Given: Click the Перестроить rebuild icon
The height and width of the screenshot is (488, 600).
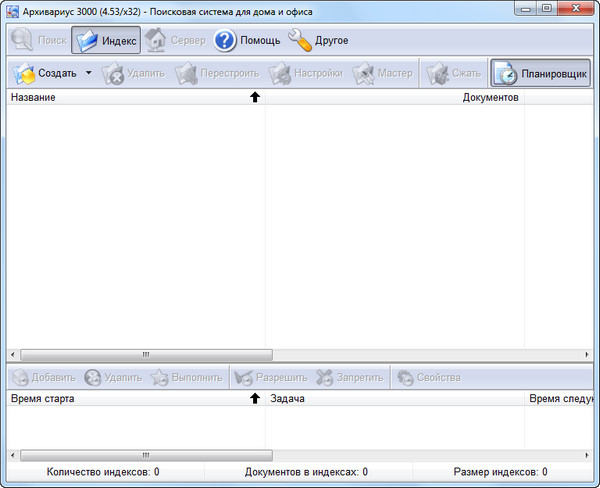Looking at the screenshot, I should tap(186, 74).
